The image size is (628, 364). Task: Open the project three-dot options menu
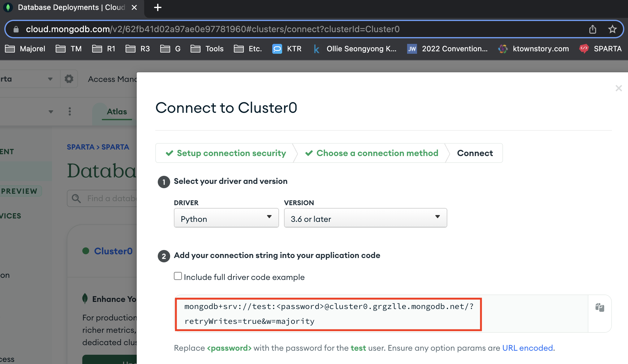[70, 111]
